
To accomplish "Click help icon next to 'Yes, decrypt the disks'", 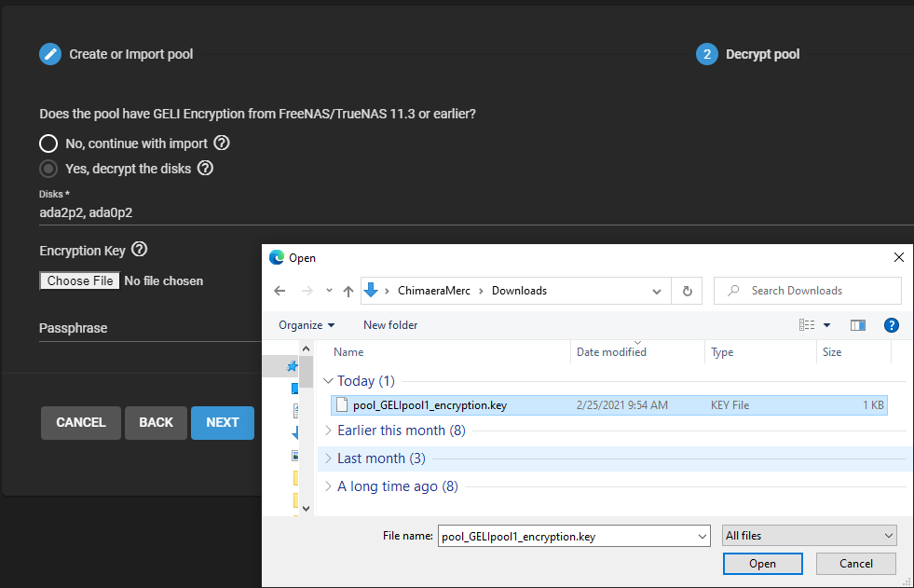I will [206, 169].
